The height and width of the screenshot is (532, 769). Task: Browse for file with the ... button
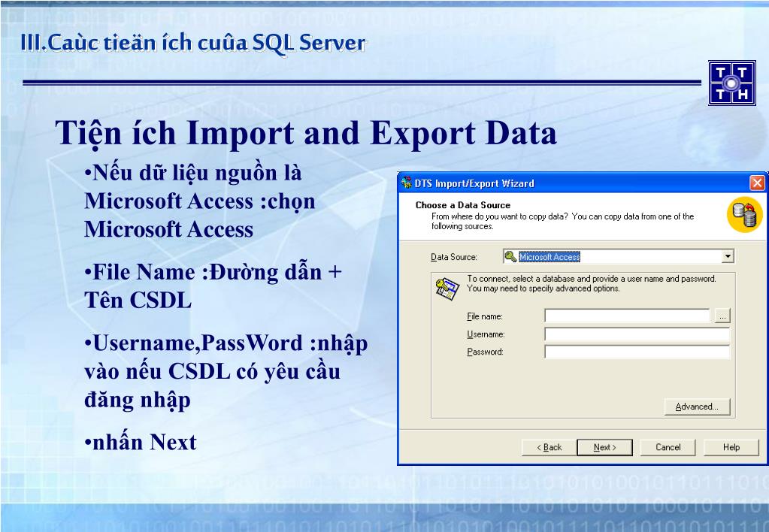[x=722, y=316]
